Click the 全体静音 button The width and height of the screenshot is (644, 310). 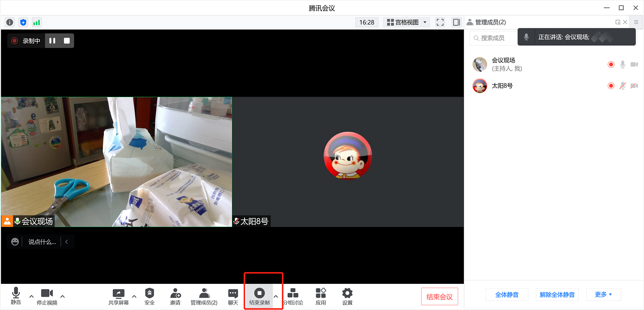pos(507,295)
